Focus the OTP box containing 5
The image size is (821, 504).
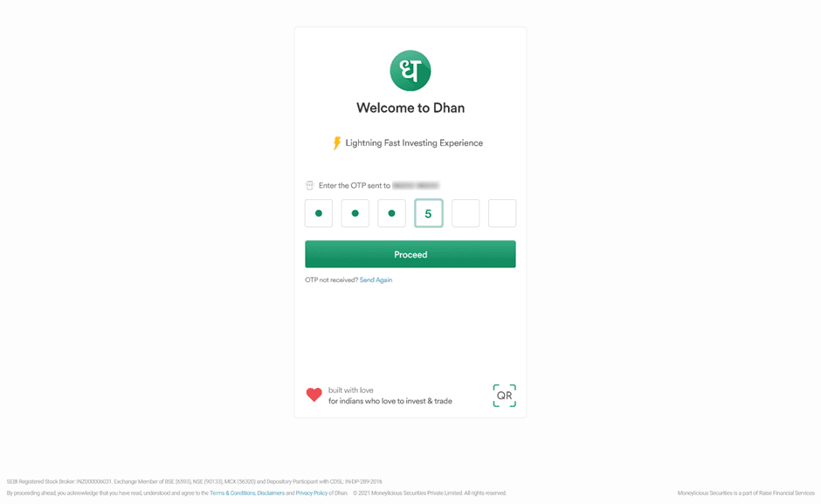coord(428,213)
